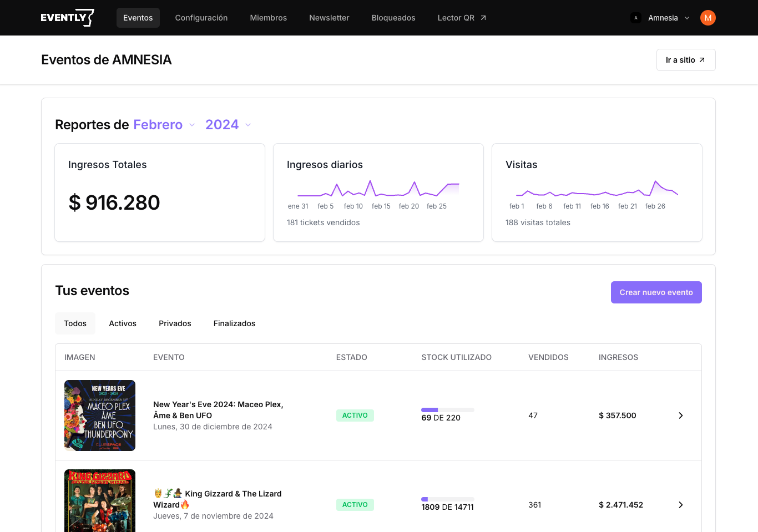
Task: Select the Privados tab
Action: [x=175, y=323]
